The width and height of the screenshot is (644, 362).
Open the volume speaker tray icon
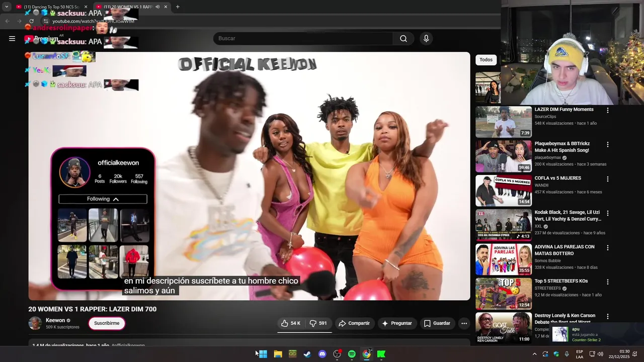pos(600,354)
